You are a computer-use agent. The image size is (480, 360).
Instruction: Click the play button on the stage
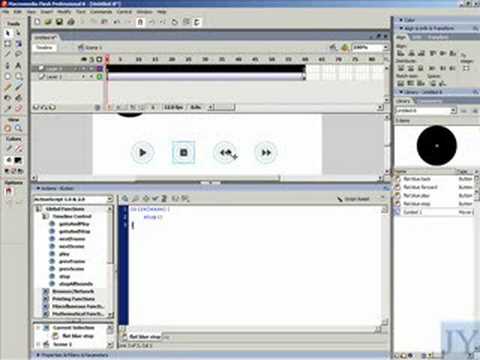(142, 153)
